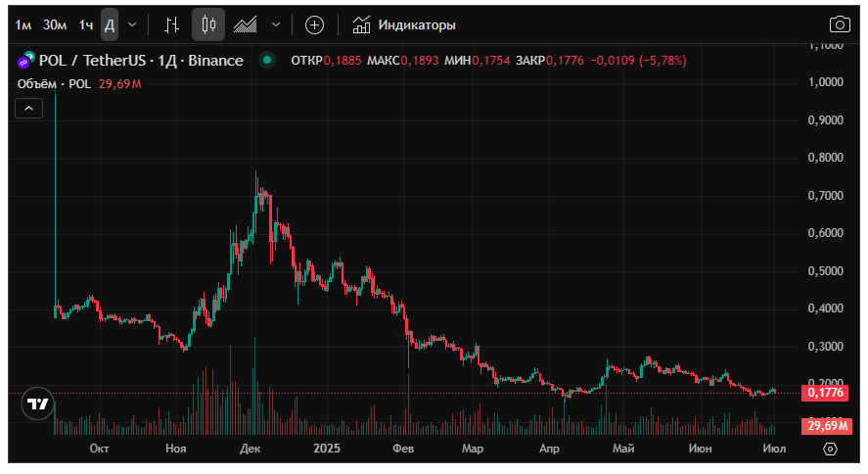Switch to candlestick chart type
Screen dimensions: 868x474
208,24
